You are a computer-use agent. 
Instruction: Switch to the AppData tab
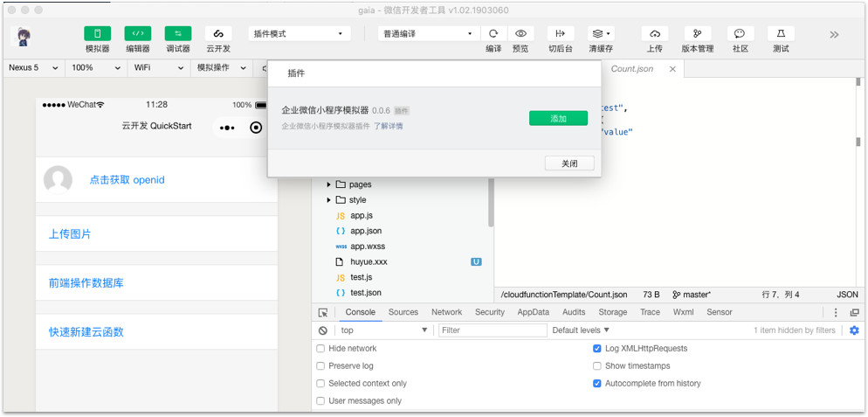coord(533,312)
